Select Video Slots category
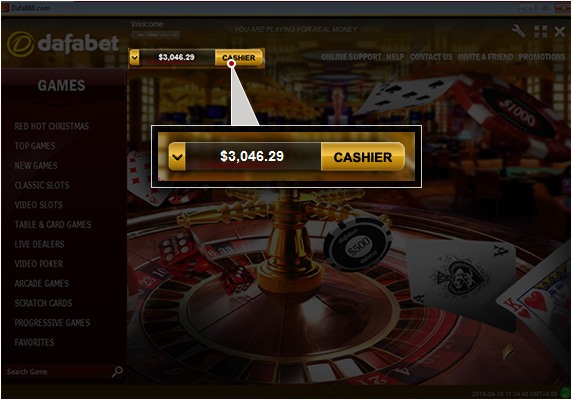The width and height of the screenshot is (572, 400). point(39,205)
